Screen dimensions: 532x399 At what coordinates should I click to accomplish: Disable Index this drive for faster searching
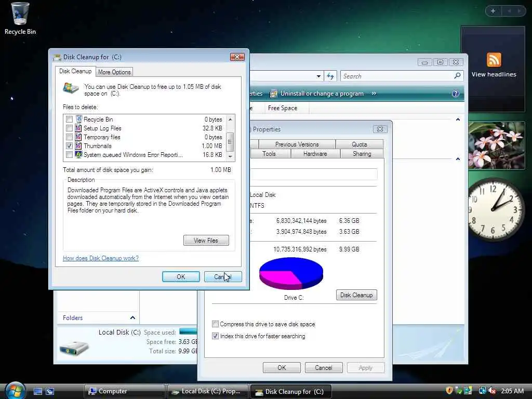coord(215,336)
